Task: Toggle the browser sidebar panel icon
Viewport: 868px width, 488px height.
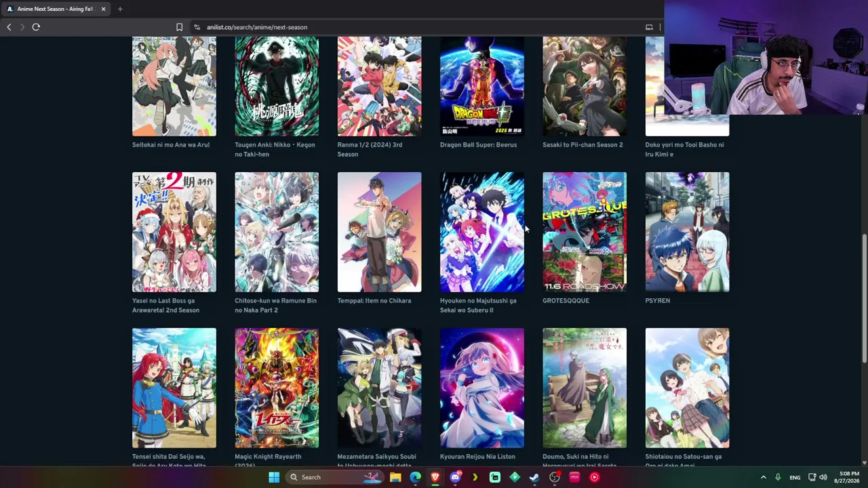Action: (649, 27)
